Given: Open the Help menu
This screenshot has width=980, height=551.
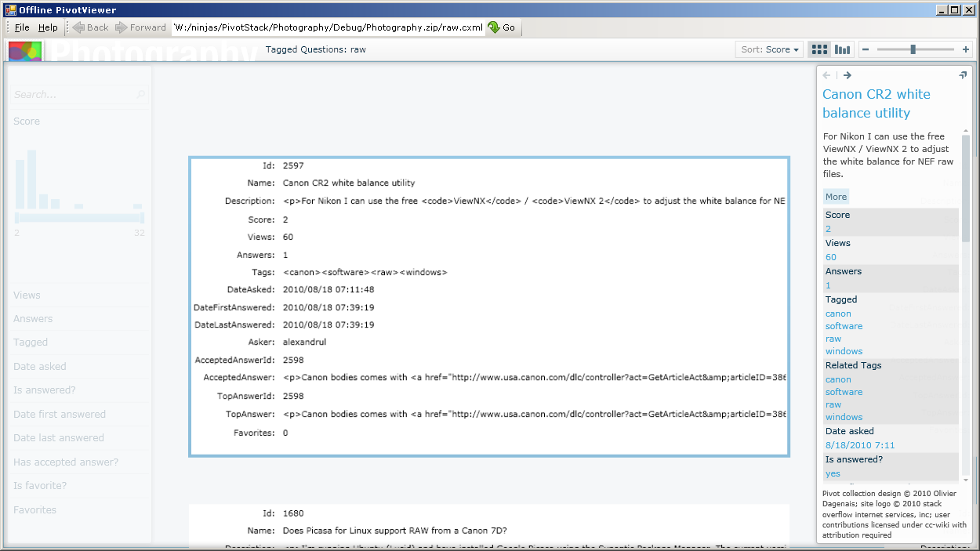Looking at the screenshot, I should [48, 27].
